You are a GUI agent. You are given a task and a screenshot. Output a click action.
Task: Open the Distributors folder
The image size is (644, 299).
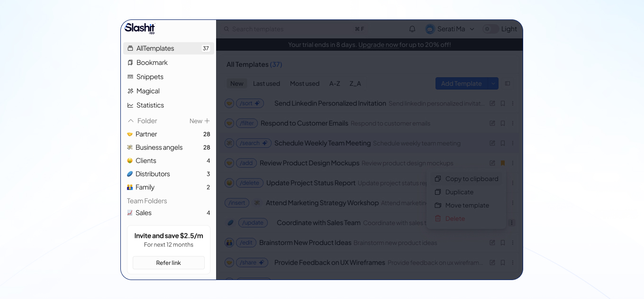[169, 174]
